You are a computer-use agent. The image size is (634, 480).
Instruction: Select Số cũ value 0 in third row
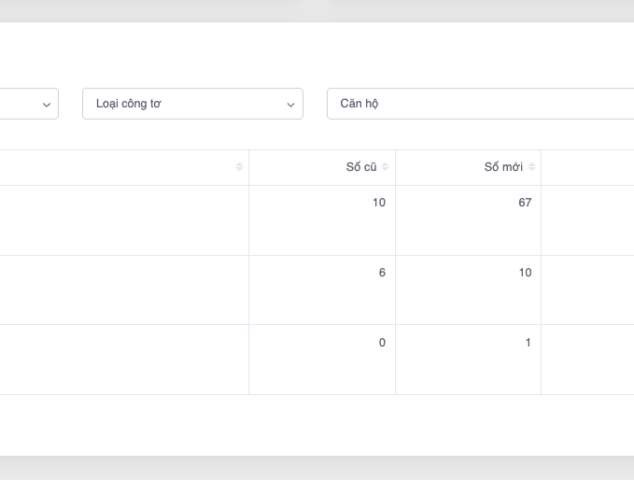point(381,343)
